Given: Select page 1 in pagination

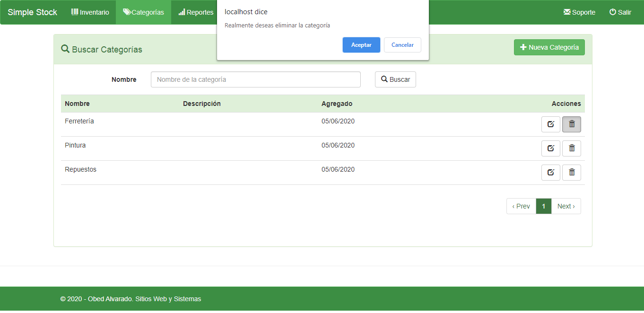Looking at the screenshot, I should click(x=544, y=206).
